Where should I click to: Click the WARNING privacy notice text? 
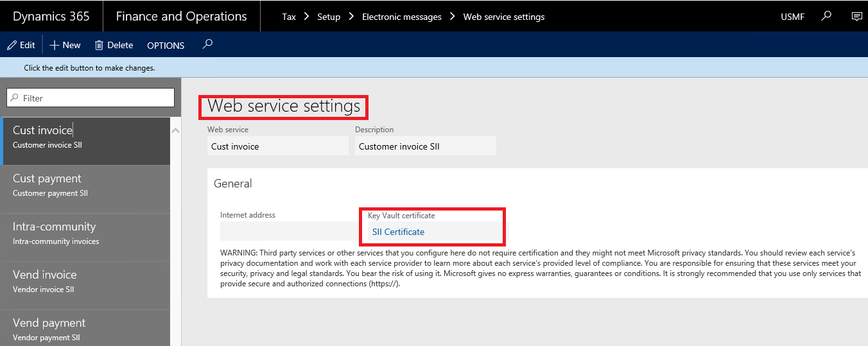tap(541, 268)
